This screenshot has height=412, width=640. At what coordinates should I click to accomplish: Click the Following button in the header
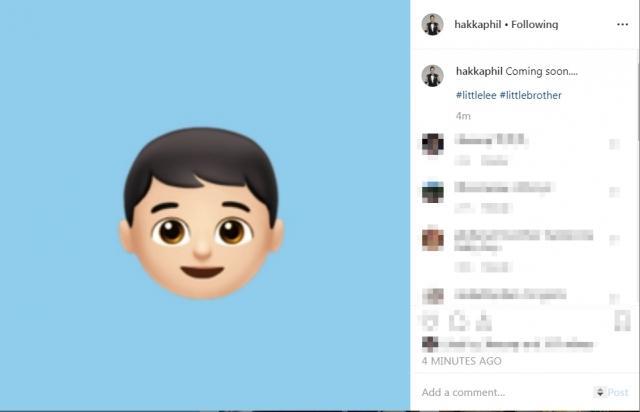pos(535,24)
